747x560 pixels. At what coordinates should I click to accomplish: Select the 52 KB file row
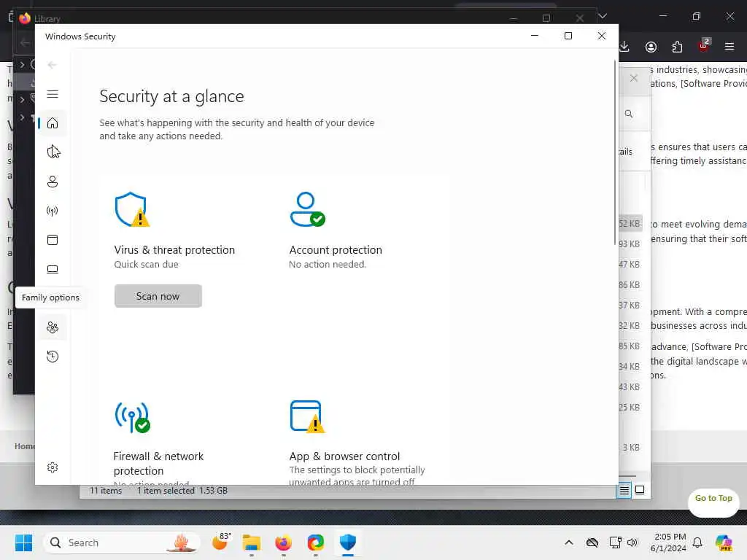tap(630, 223)
